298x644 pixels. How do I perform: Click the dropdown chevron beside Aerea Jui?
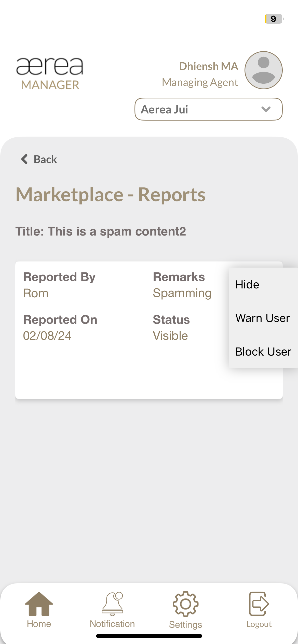(x=266, y=109)
